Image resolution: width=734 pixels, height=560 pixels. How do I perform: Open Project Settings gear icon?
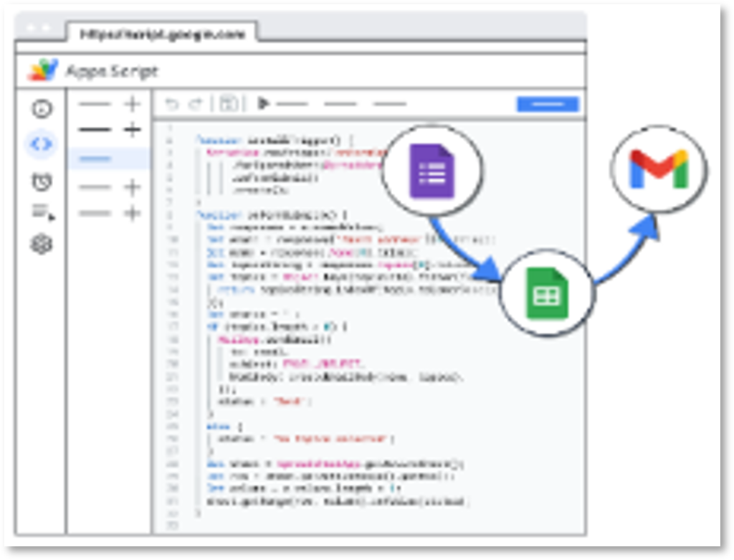pos(42,244)
